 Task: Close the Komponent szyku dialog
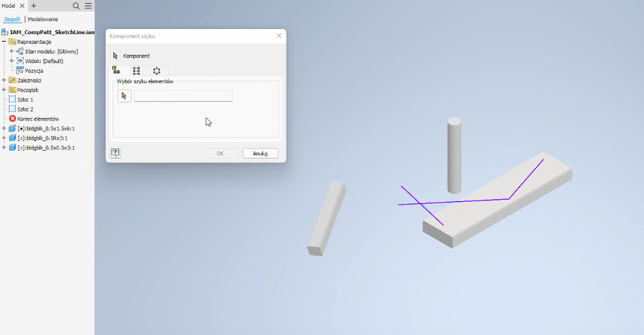coord(279,36)
